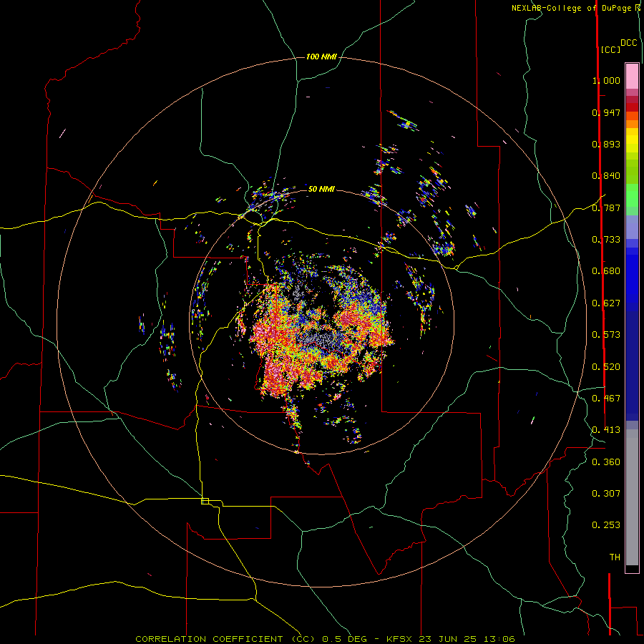Viewport: 644px width, 644px height.
Task: Click the 50 NMI range ring label
Action: coord(321,189)
